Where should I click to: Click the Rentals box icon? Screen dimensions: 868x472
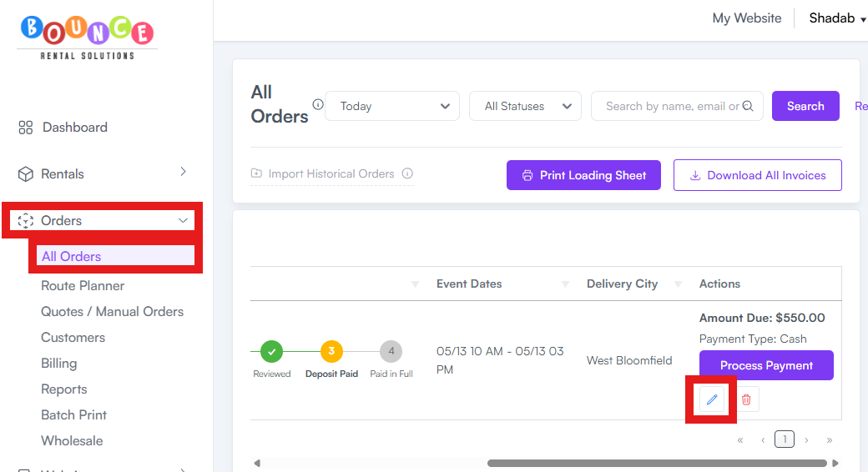click(x=26, y=173)
